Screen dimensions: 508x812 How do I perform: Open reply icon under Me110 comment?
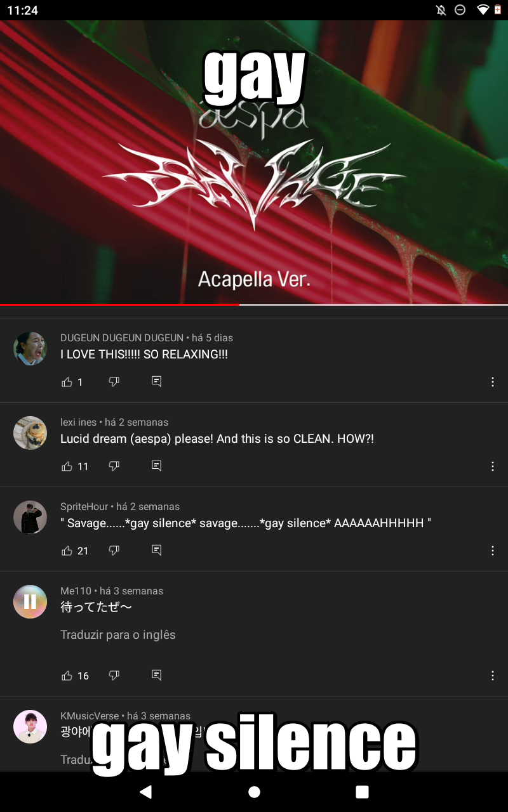[157, 676]
